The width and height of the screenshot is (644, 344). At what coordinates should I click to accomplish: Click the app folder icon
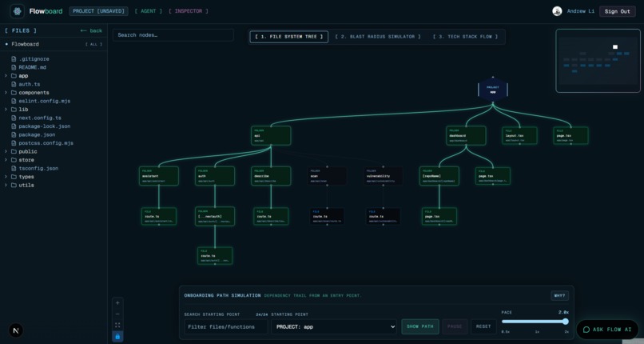click(14, 76)
